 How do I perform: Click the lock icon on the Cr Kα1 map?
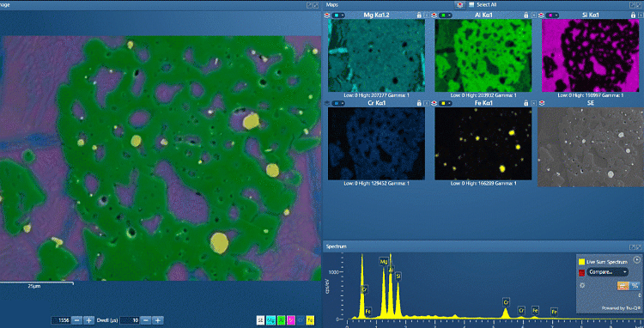coord(419,103)
